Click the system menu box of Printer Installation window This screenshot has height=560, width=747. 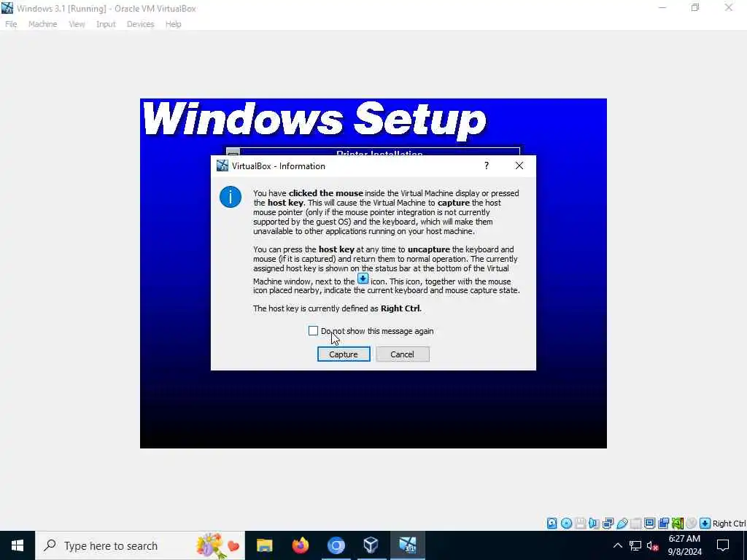[x=233, y=152]
